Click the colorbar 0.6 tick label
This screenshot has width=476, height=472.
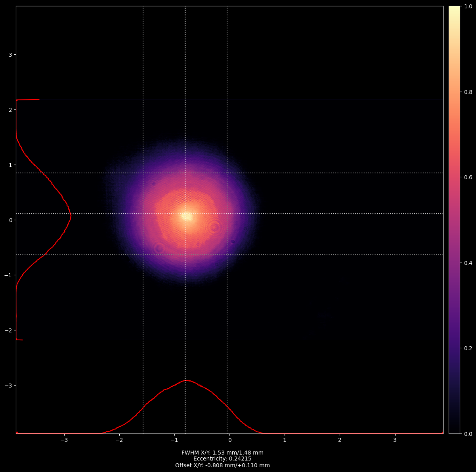coord(468,177)
